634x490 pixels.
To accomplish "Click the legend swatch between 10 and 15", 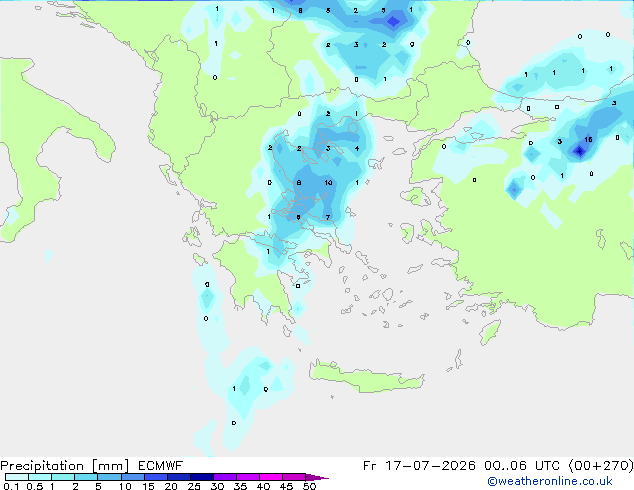I will (x=132, y=477).
